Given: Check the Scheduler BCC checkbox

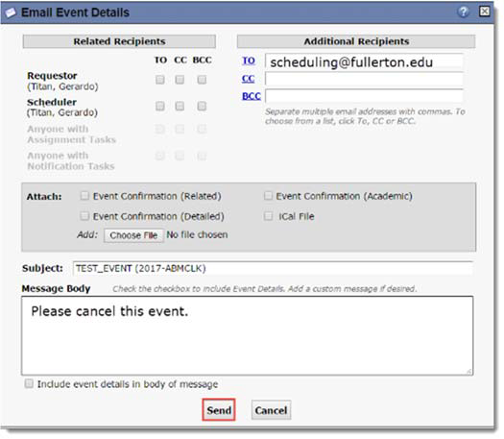Looking at the screenshot, I should pyautogui.click(x=202, y=106).
